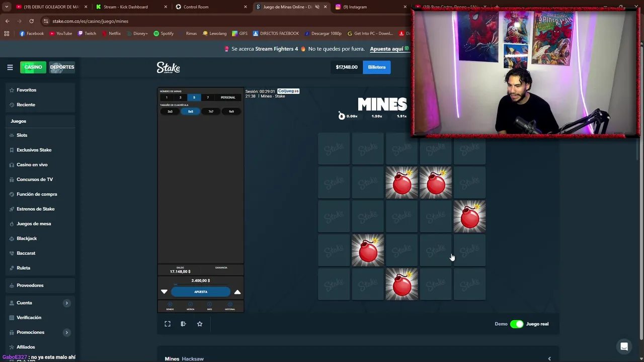
Task: Click the APUESTA bet button
Action: (x=201, y=292)
